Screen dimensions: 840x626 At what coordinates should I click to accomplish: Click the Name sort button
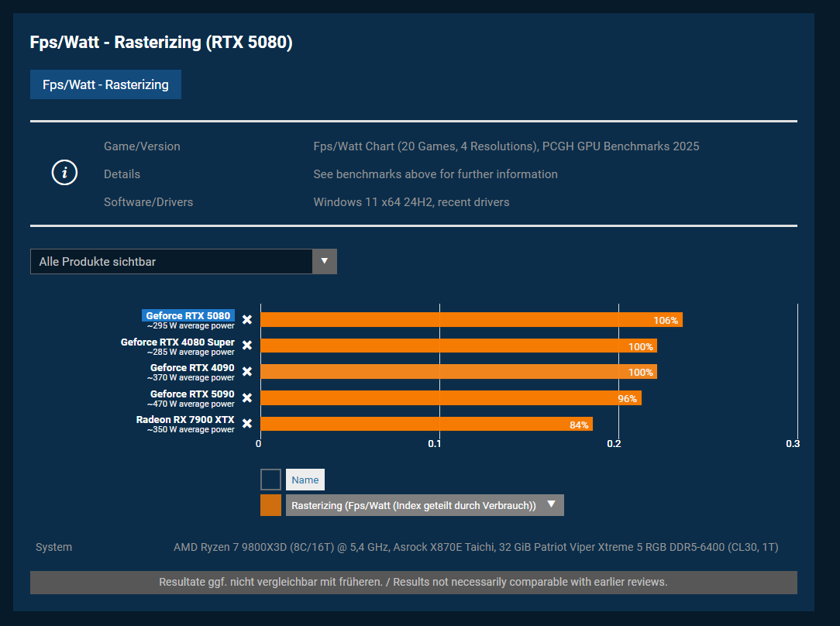(x=305, y=480)
